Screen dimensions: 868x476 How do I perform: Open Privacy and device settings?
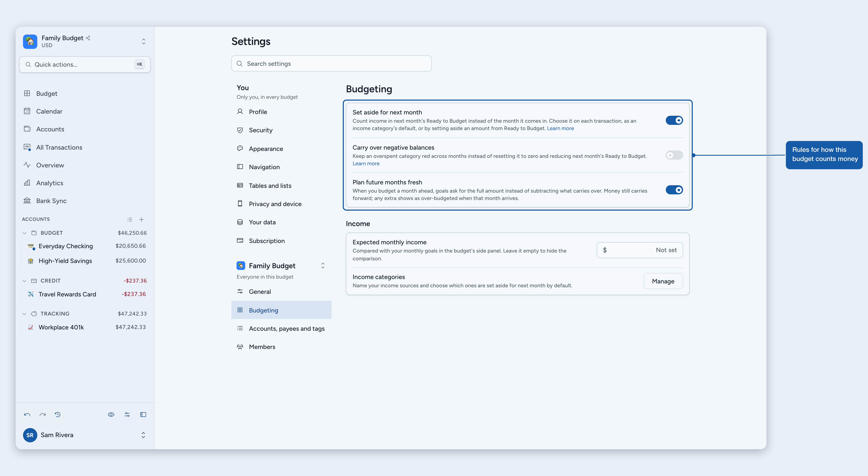point(281,204)
